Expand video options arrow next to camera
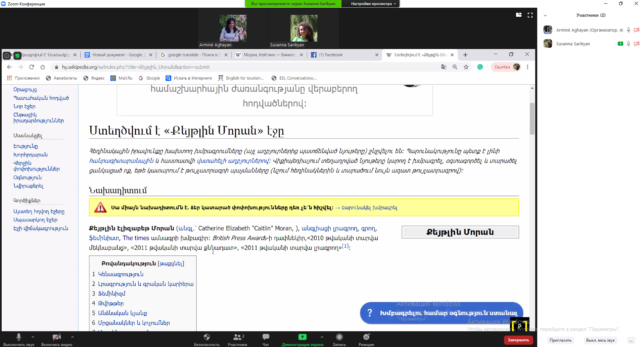The image size is (644, 347). [x=73, y=337]
